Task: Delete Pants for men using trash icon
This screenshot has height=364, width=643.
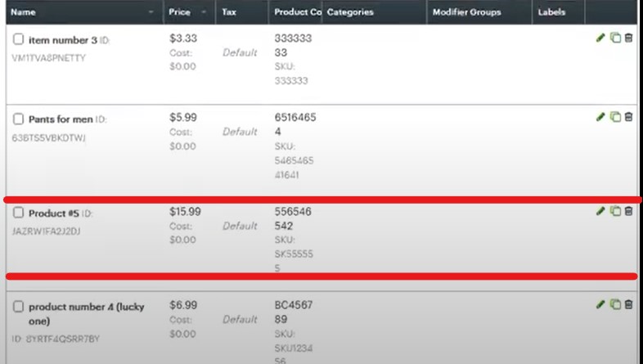Action: 628,117
